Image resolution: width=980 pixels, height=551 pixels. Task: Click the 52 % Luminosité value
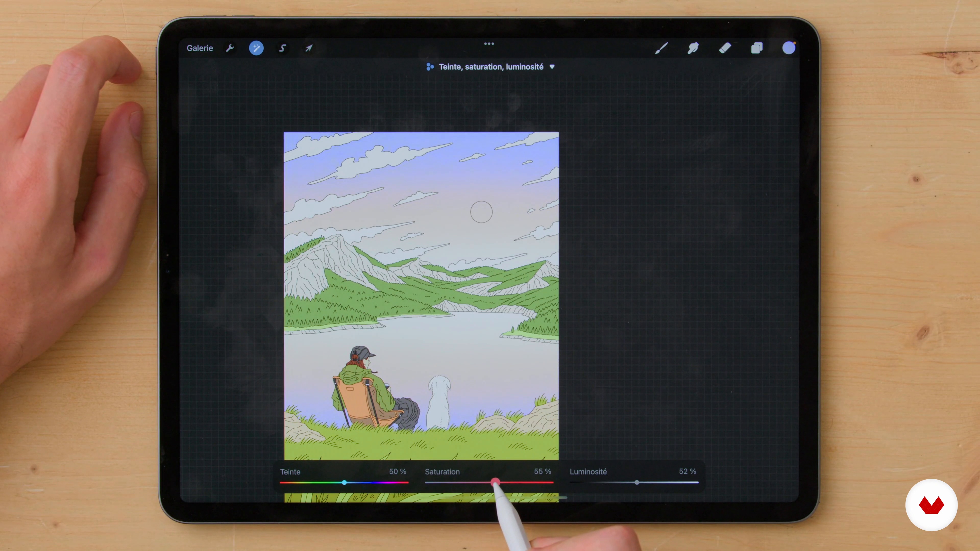688,471
